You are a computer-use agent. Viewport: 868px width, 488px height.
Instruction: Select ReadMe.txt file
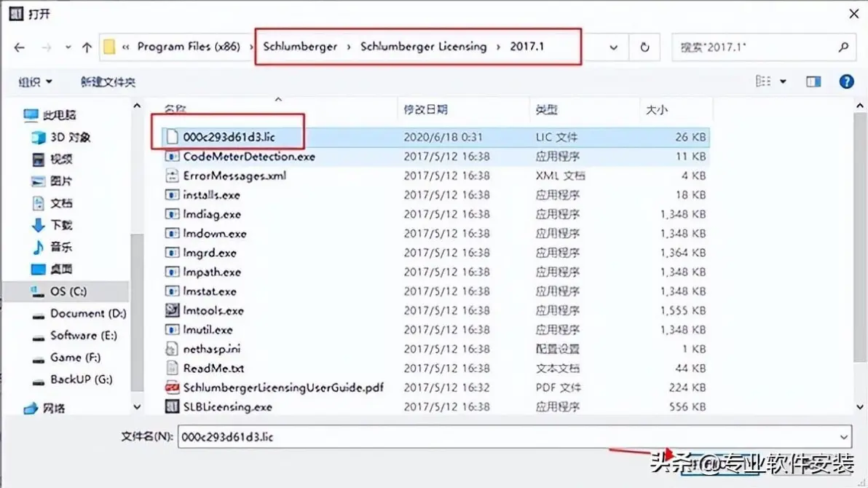click(x=435, y=369)
